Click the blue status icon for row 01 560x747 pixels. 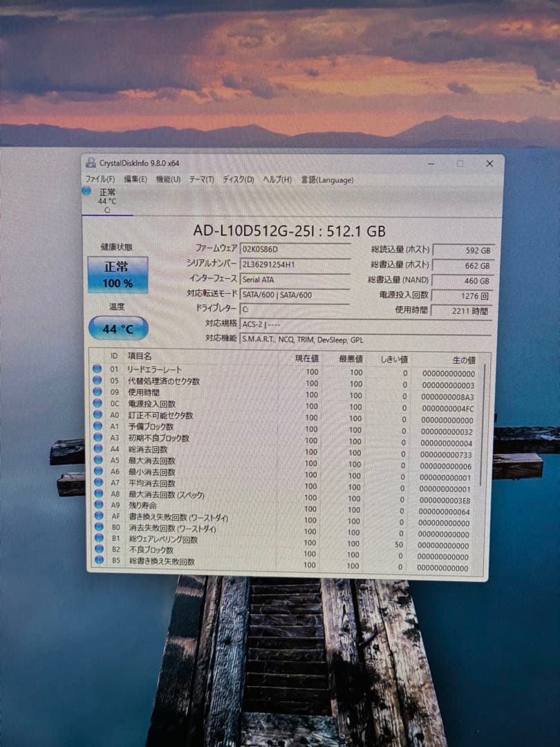point(97,368)
